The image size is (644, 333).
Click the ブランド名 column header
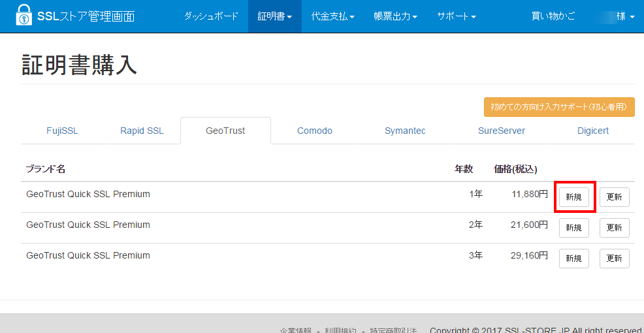pyautogui.click(x=46, y=169)
